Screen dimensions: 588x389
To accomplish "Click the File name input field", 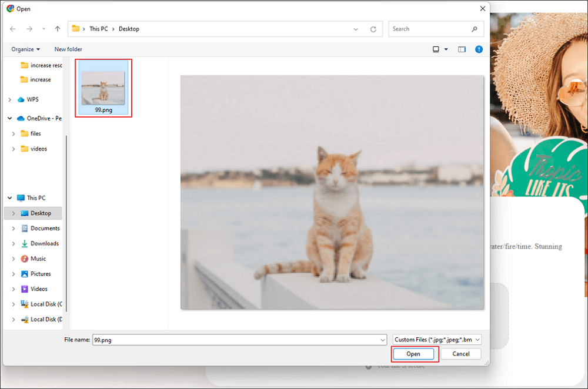I will click(x=235, y=340).
